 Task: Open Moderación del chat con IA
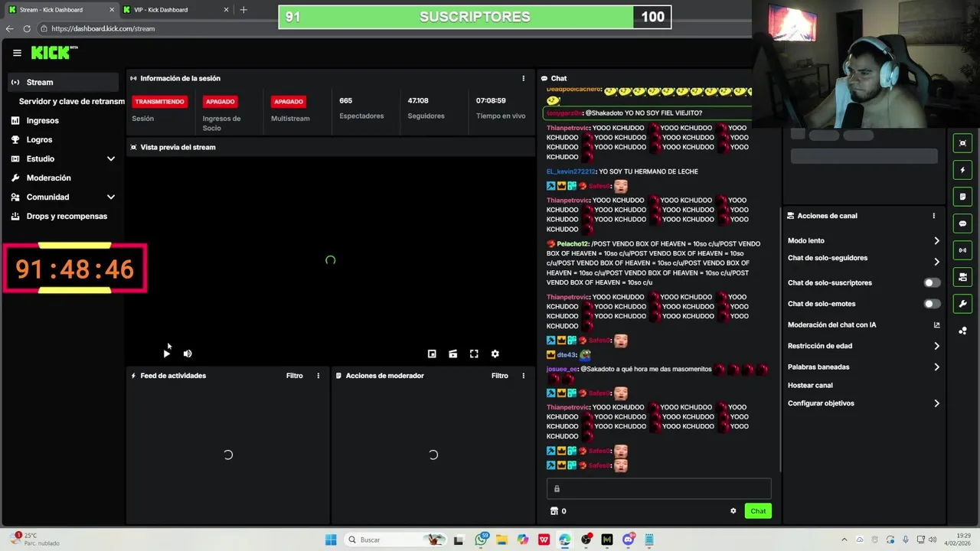coord(864,324)
